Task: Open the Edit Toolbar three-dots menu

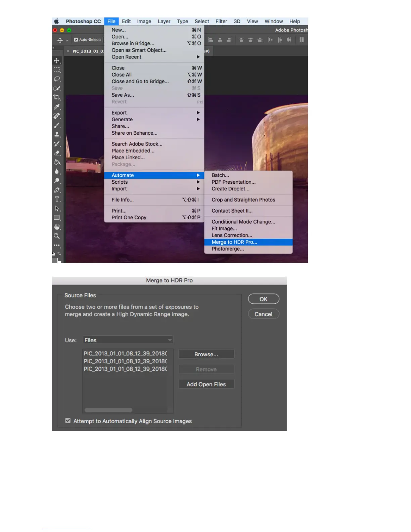Action: pyautogui.click(x=57, y=245)
